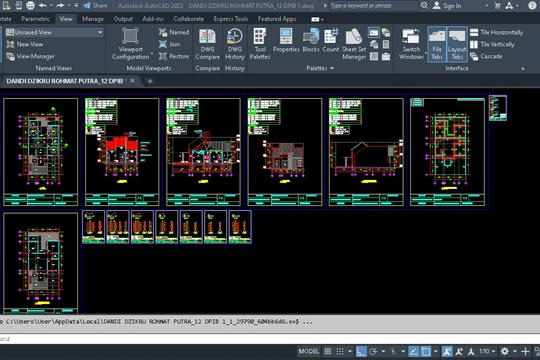Click the Autodesk 'A' app icon
Viewport: 540px width, 360px height.
(x=509, y=6)
